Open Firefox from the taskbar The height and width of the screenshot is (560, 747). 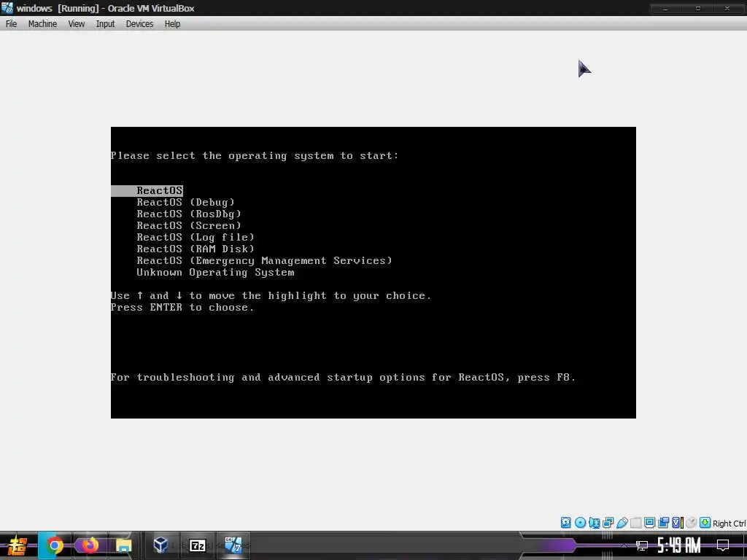click(89, 545)
